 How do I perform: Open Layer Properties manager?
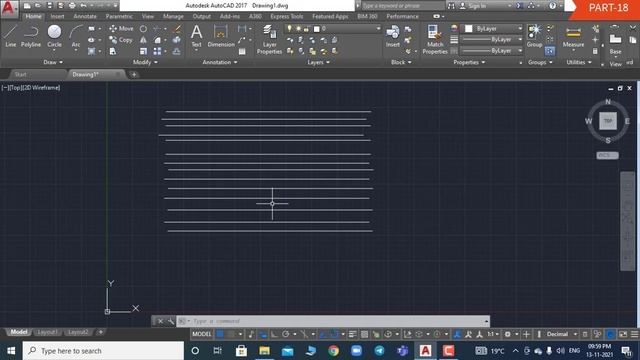click(269, 39)
